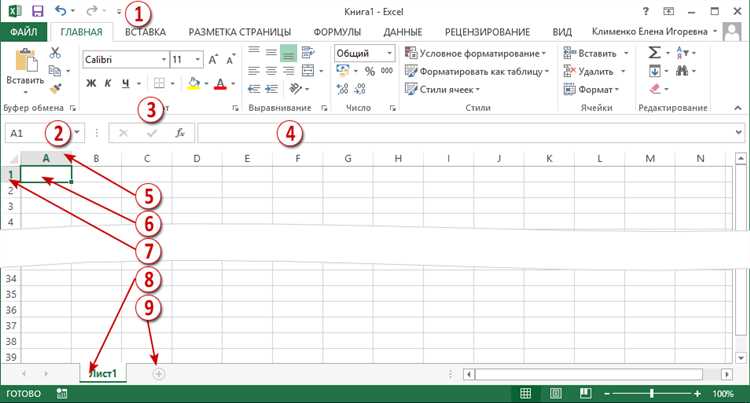This screenshot has width=750, height=403.
Task: Open the ФОРМУЛЫ ribbon tab
Action: (337, 32)
